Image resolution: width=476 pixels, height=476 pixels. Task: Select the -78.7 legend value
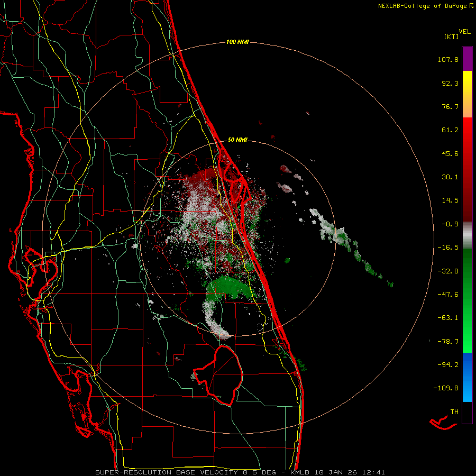click(x=448, y=342)
